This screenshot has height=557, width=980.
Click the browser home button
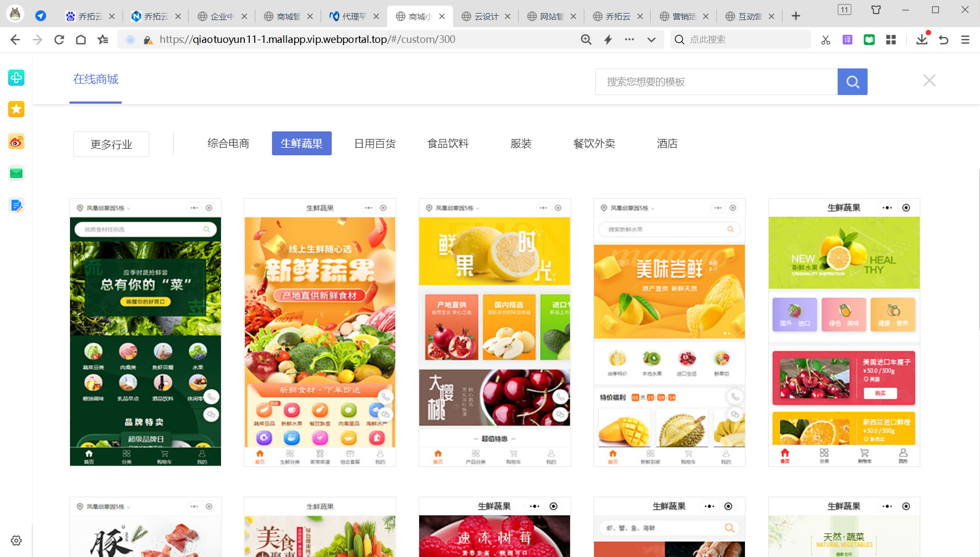(81, 40)
